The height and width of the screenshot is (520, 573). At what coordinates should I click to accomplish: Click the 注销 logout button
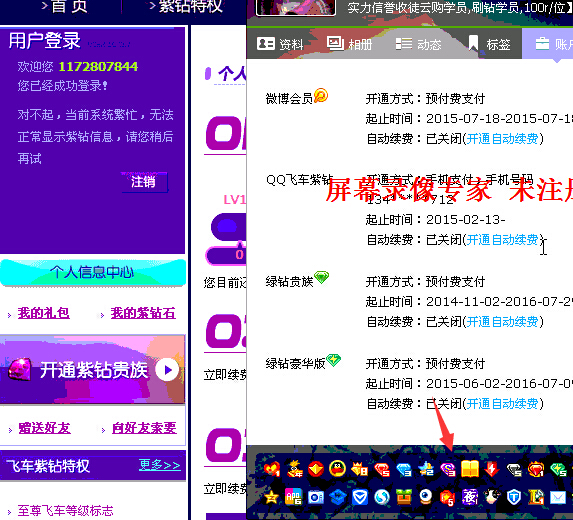pos(144,182)
